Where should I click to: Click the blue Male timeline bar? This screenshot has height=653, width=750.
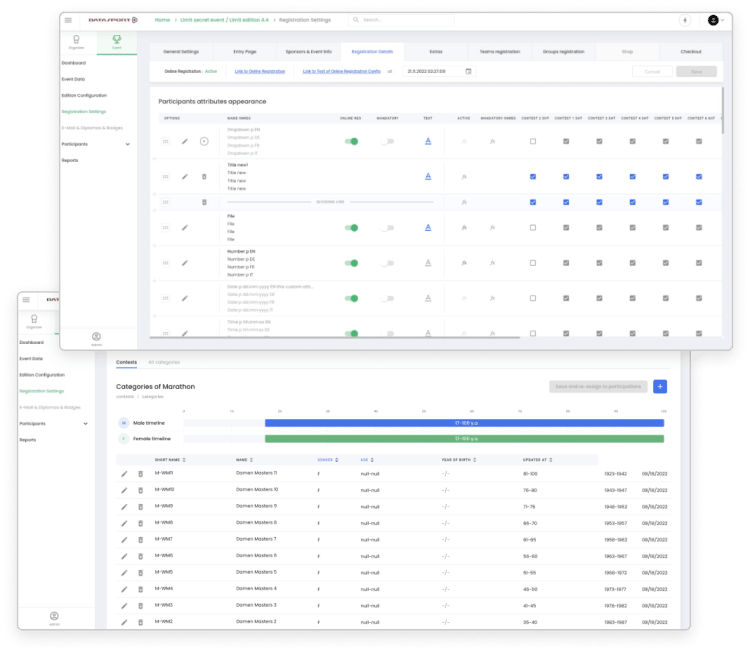pyautogui.click(x=464, y=423)
